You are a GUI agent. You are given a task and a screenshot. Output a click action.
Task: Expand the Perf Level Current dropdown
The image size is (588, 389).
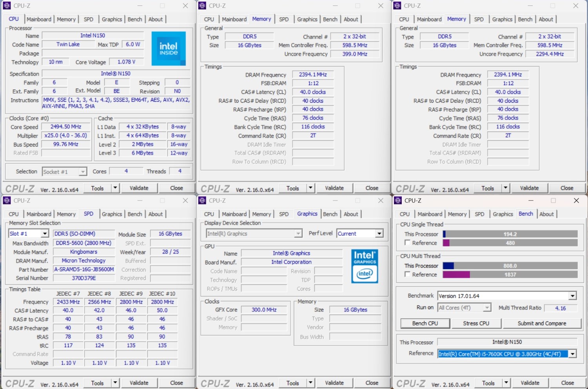(379, 234)
